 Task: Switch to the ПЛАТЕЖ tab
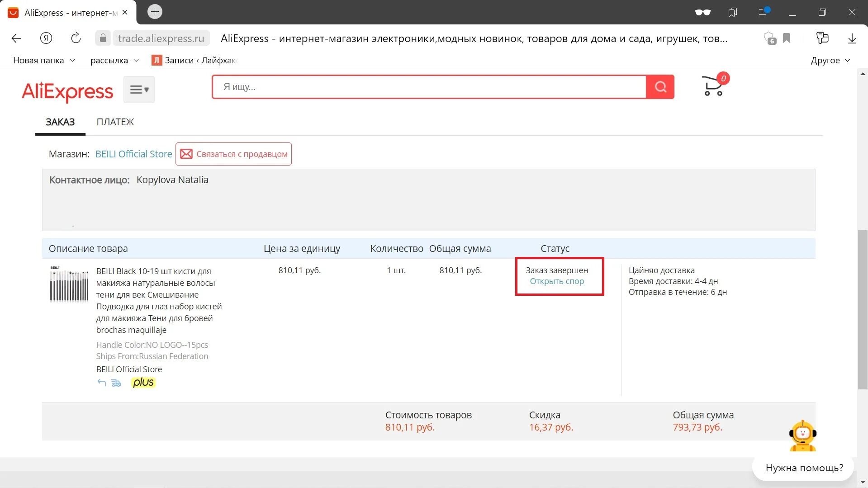(115, 122)
